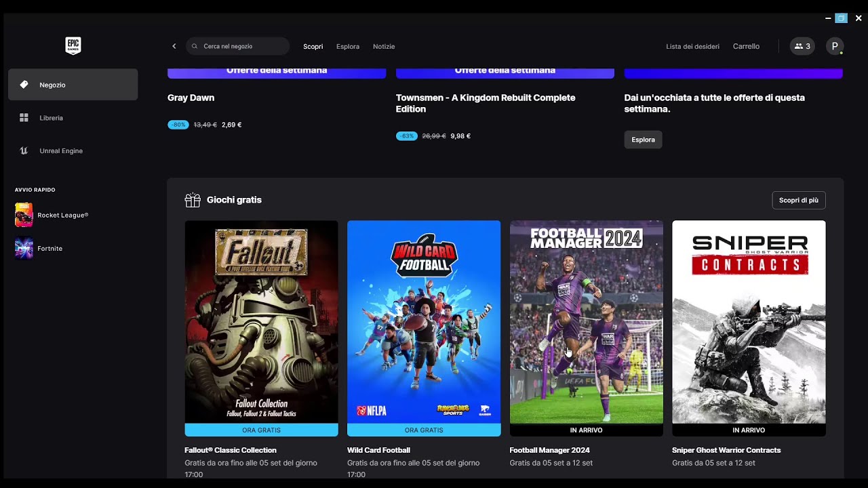
Task: Click ORA GRATIS banner under Wild Card Football
Action: coord(424,430)
